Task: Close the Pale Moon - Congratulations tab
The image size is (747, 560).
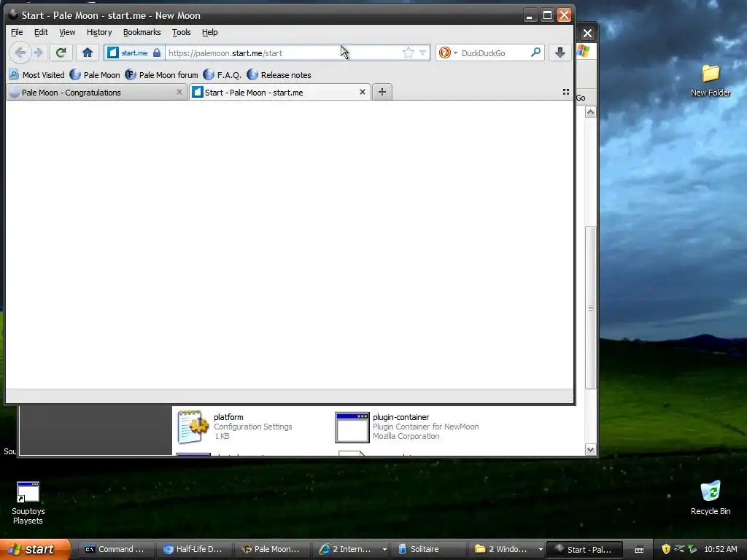Action: click(179, 92)
